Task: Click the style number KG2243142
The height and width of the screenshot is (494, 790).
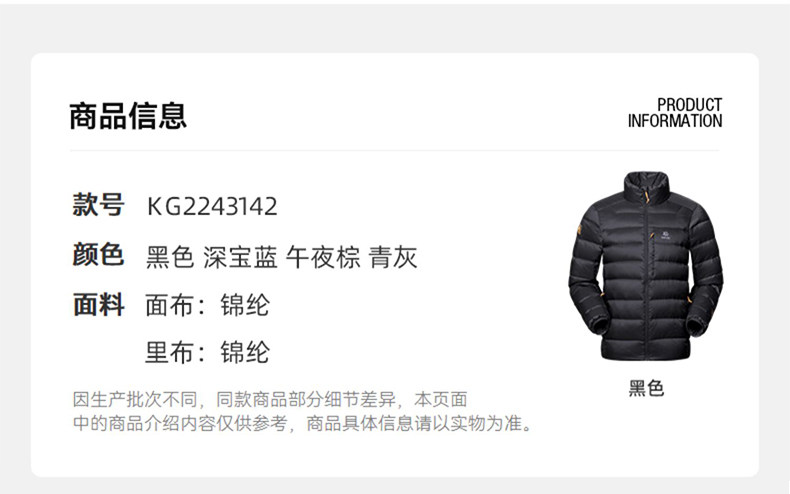Action: 212,206
